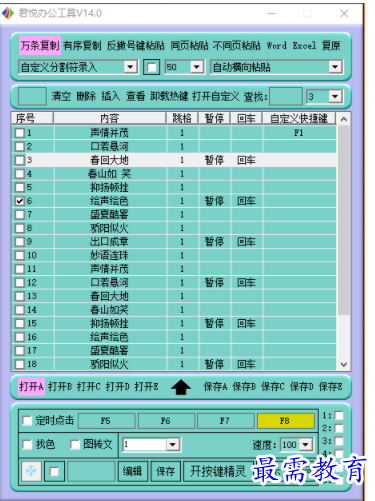375x501 pixels.
Task: Click the 复原 option
Action: (331, 45)
